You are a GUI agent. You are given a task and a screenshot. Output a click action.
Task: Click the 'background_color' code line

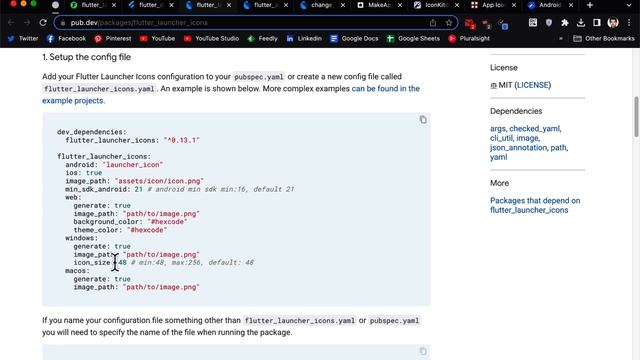click(x=130, y=222)
